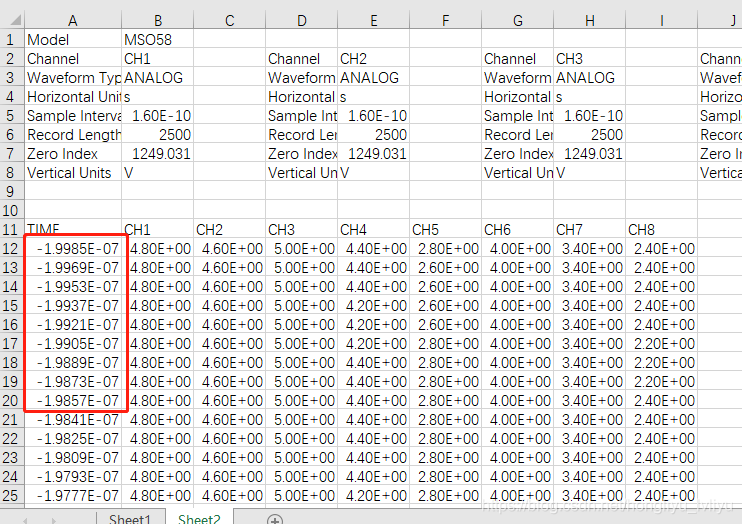Viewport: 742px width, 524px height.
Task: Click time cell '-1.9905E-07'
Action: (73, 343)
